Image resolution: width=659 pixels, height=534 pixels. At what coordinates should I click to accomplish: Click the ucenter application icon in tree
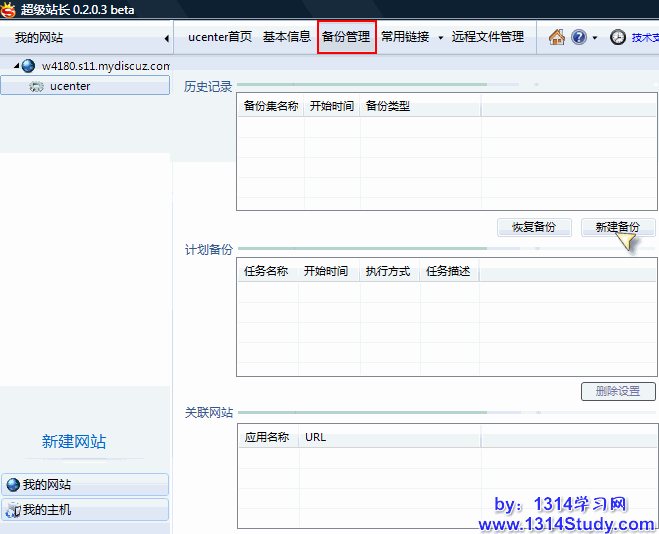pyautogui.click(x=37, y=86)
